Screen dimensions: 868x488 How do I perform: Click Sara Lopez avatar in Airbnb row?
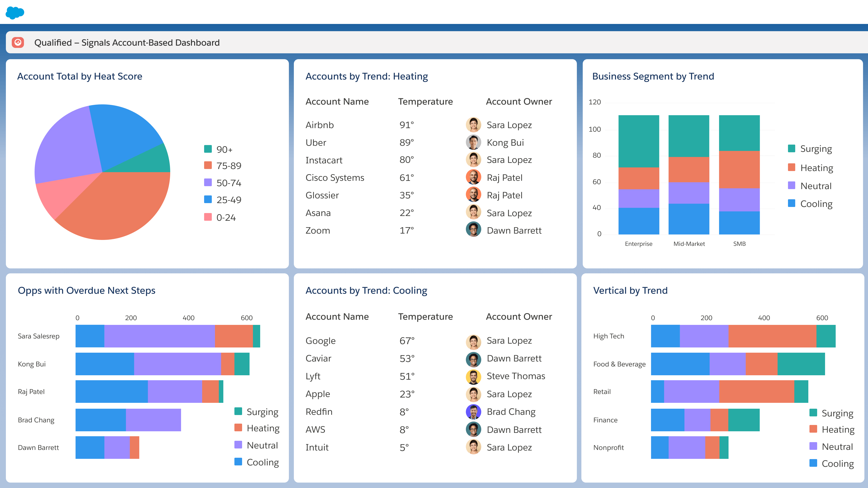pos(473,125)
